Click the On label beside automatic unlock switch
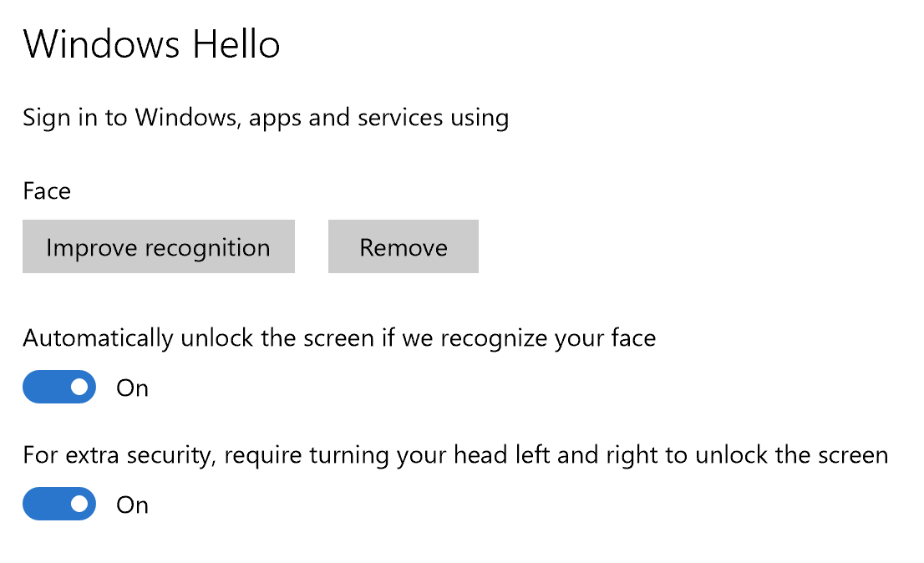This screenshot has width=924, height=563. [131, 388]
